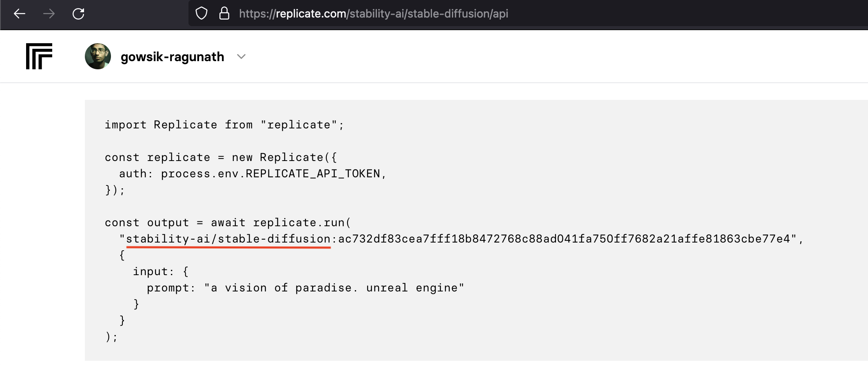Click the browser forward arrow
Screen dimensions: 868x375
pyautogui.click(x=49, y=14)
